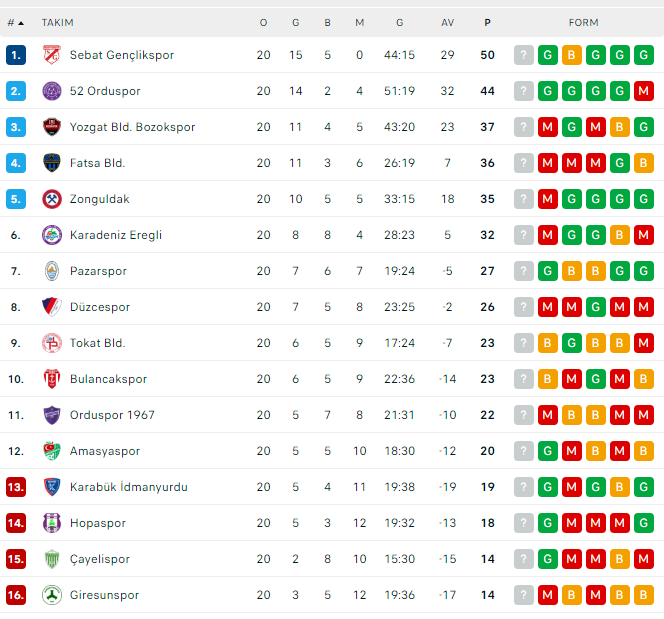Click the Giresunspor team logo
This screenshot has width=664, height=619.
point(52,595)
